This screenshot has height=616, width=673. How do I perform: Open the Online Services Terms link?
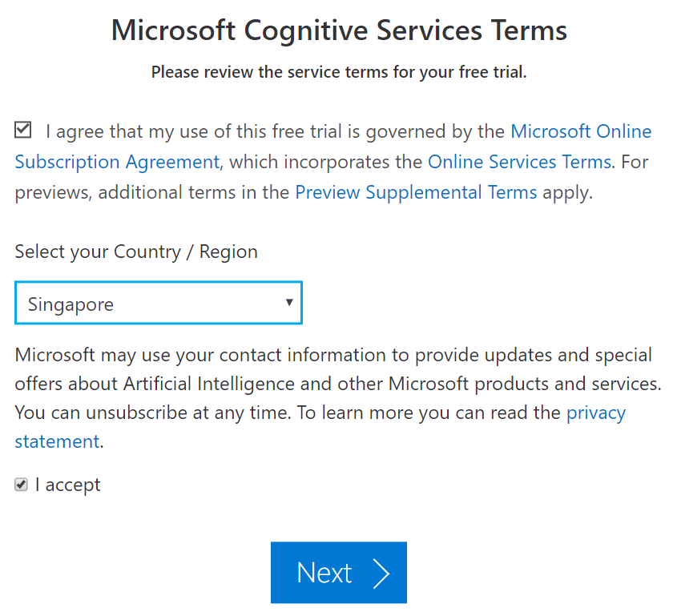(x=519, y=162)
